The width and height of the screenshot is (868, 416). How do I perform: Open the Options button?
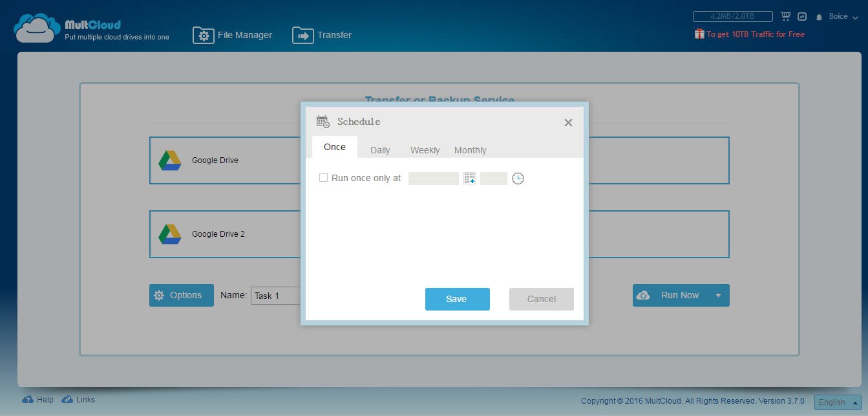click(x=182, y=295)
